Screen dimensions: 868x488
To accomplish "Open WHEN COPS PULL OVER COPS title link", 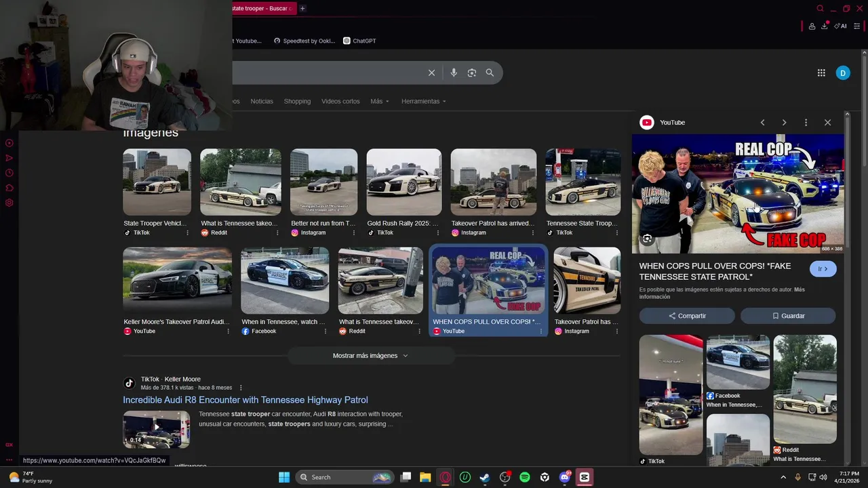I will pos(715,271).
